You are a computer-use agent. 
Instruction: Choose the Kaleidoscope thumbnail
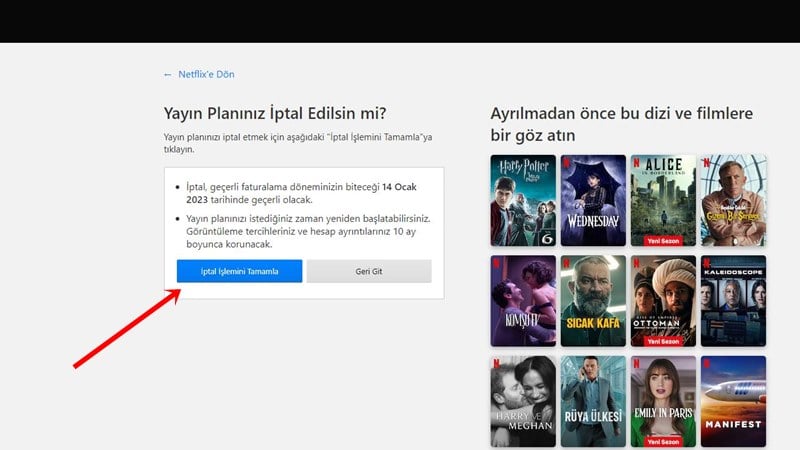pyautogui.click(x=733, y=301)
